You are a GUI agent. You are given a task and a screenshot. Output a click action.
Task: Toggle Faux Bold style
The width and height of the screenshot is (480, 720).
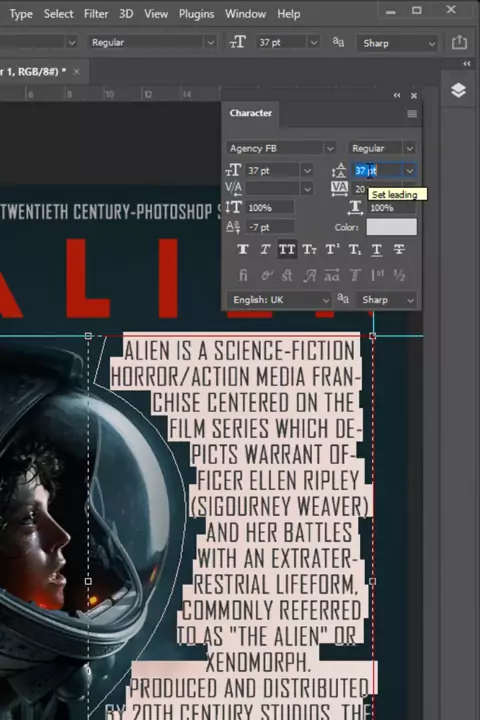point(243,249)
